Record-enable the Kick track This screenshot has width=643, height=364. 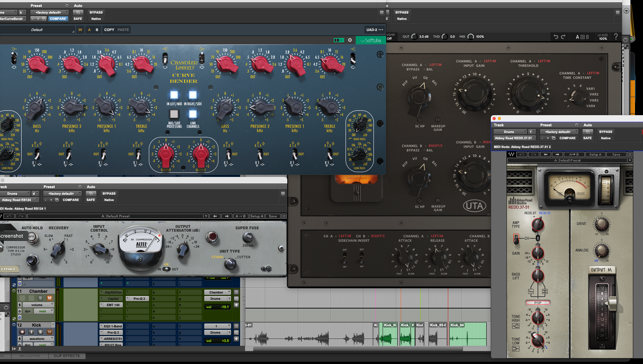click(22, 332)
